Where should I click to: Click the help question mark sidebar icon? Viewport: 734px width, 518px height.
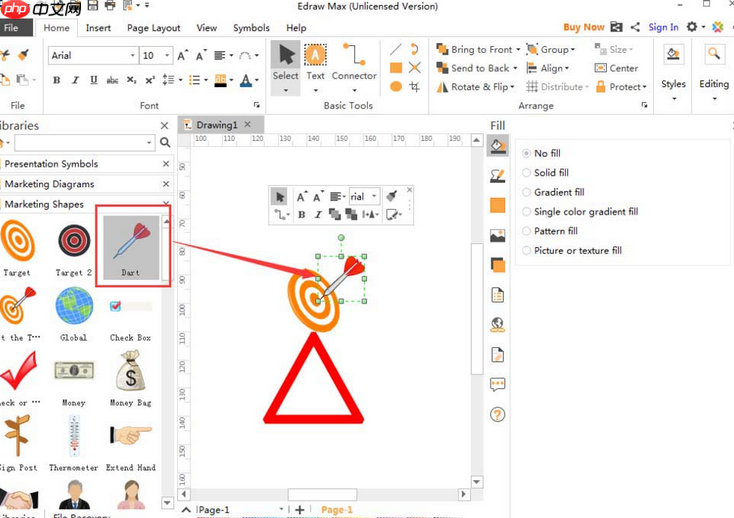(497, 414)
